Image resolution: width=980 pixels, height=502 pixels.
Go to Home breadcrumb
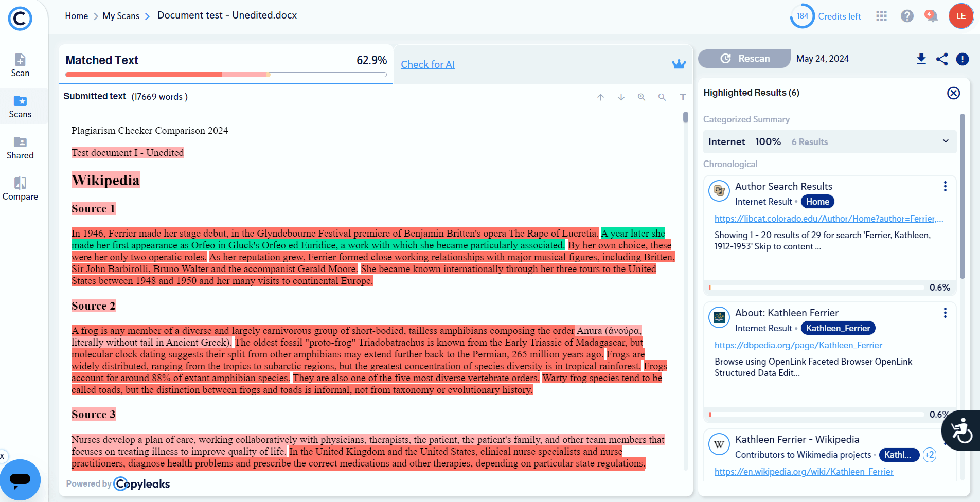(x=77, y=16)
